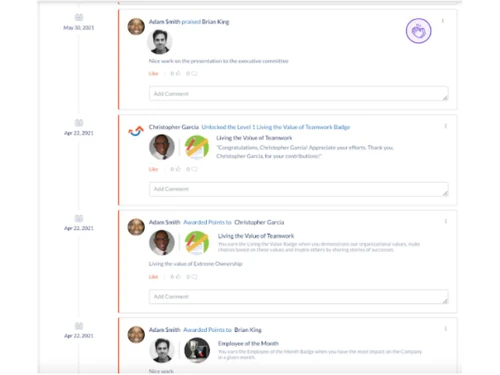This screenshot has height=375, width=500.
Task: Click the Add Comment field on the Extreme Ownership post
Action: [x=298, y=296]
